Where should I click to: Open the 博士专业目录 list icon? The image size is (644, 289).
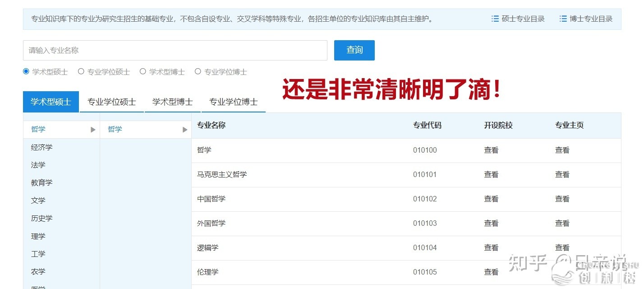click(x=563, y=19)
